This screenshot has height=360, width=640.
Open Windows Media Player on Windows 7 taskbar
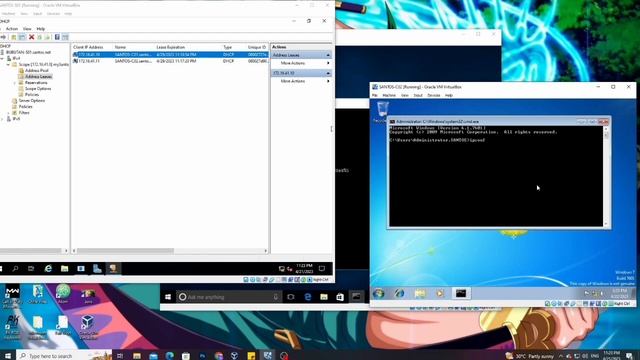click(x=440, y=293)
